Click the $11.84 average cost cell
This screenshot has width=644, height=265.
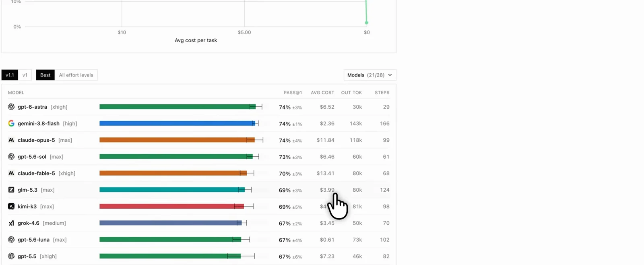(325, 140)
